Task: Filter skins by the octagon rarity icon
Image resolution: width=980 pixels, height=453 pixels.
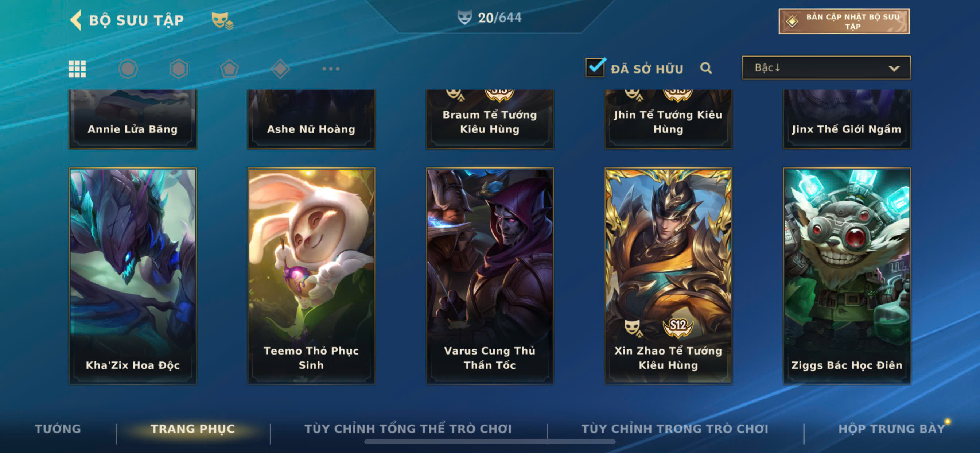Action: (128, 69)
